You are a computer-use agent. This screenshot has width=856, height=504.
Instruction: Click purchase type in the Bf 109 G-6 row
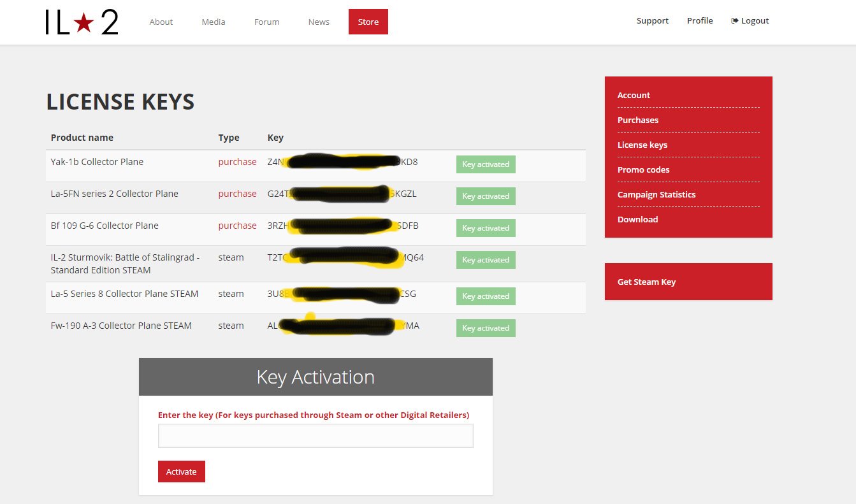[x=237, y=226]
